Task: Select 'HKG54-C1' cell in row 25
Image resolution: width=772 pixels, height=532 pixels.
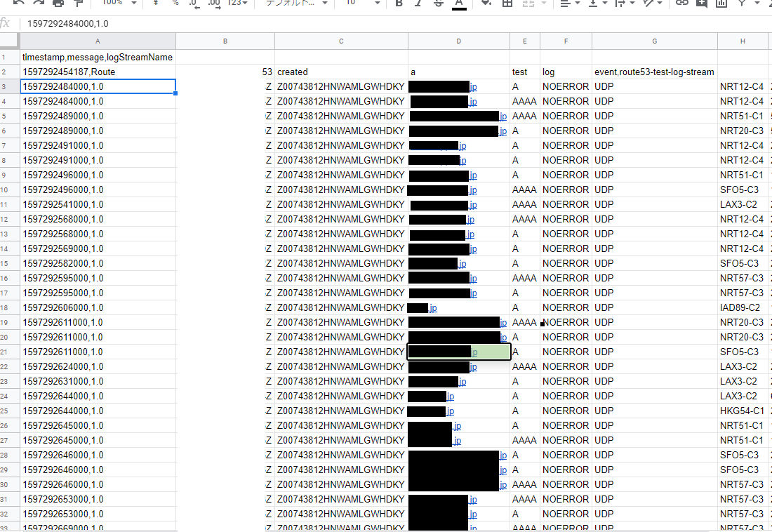Action: (x=743, y=411)
